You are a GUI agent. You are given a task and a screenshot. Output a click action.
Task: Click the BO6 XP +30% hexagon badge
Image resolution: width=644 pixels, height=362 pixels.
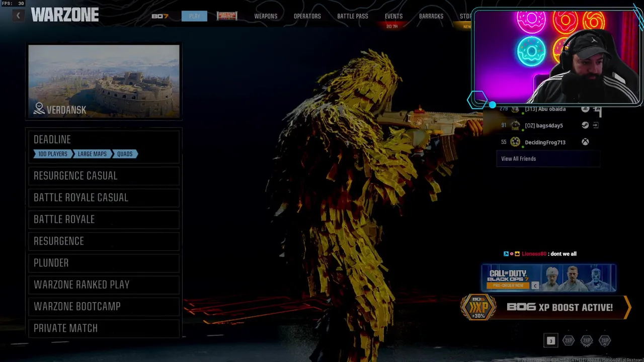pyautogui.click(x=478, y=307)
